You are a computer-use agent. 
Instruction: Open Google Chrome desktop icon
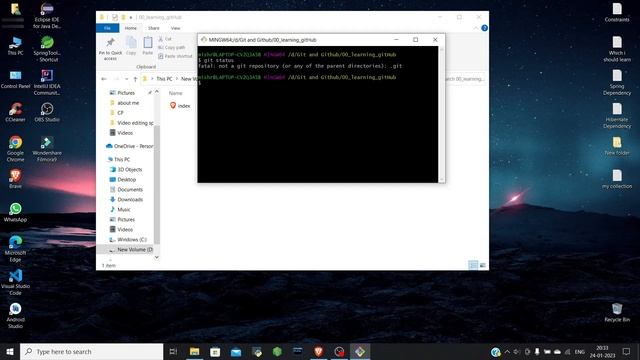pyautogui.click(x=15, y=149)
